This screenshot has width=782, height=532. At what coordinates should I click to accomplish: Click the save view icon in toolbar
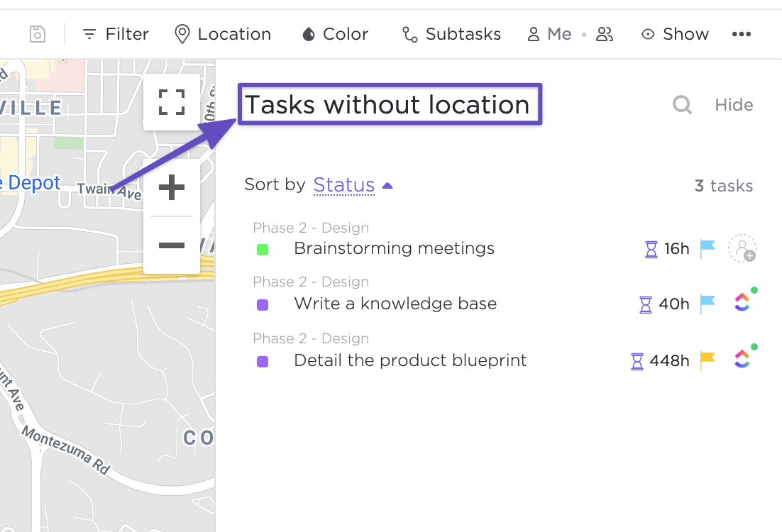pyautogui.click(x=38, y=34)
